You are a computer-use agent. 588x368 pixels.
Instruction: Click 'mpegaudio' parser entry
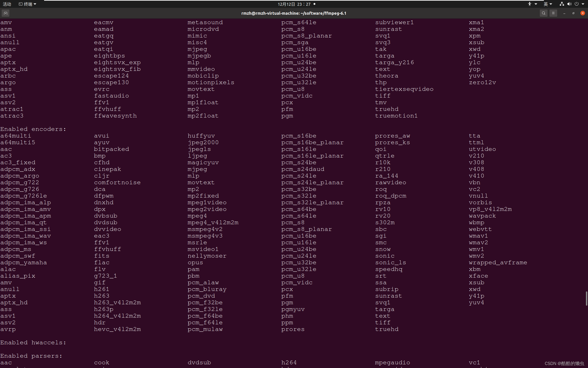tap(392, 363)
